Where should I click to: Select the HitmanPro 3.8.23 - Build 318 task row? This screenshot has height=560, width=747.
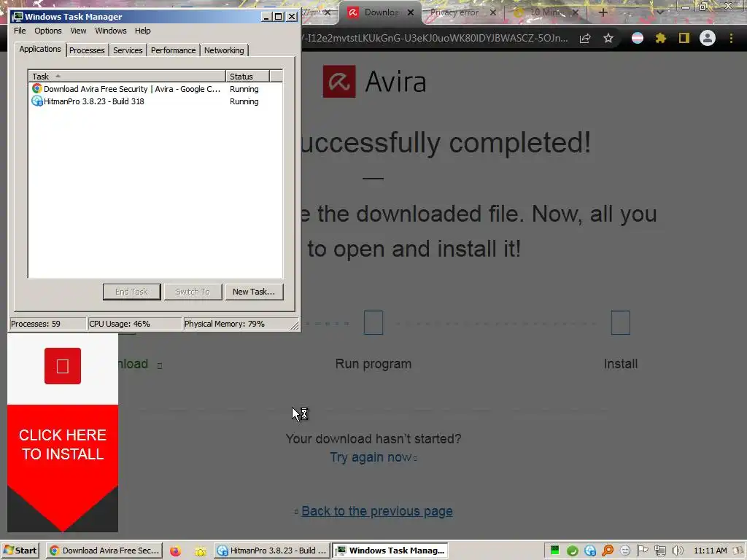[155, 101]
